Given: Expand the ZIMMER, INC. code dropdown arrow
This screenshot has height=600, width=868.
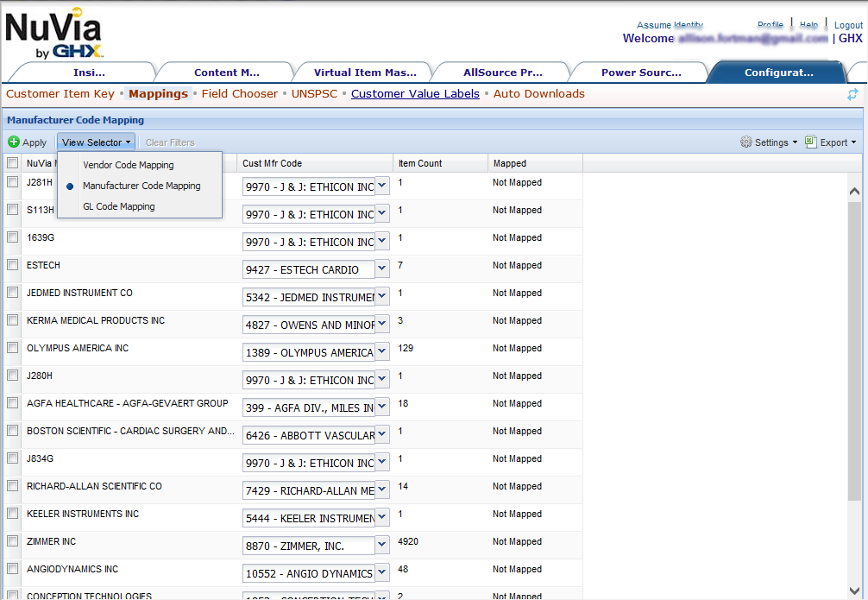Looking at the screenshot, I should [382, 545].
